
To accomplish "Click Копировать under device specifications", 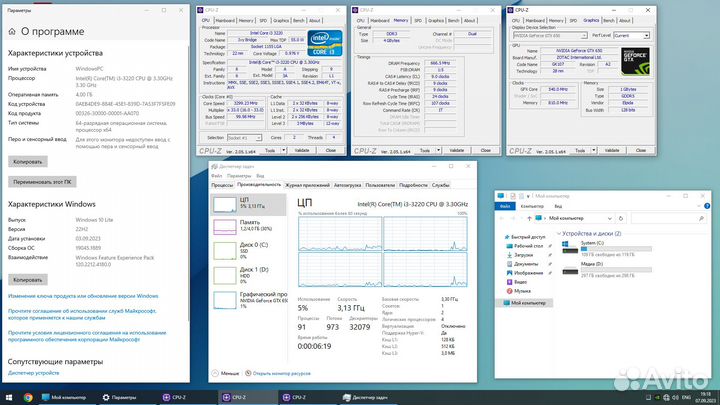I will point(28,162).
